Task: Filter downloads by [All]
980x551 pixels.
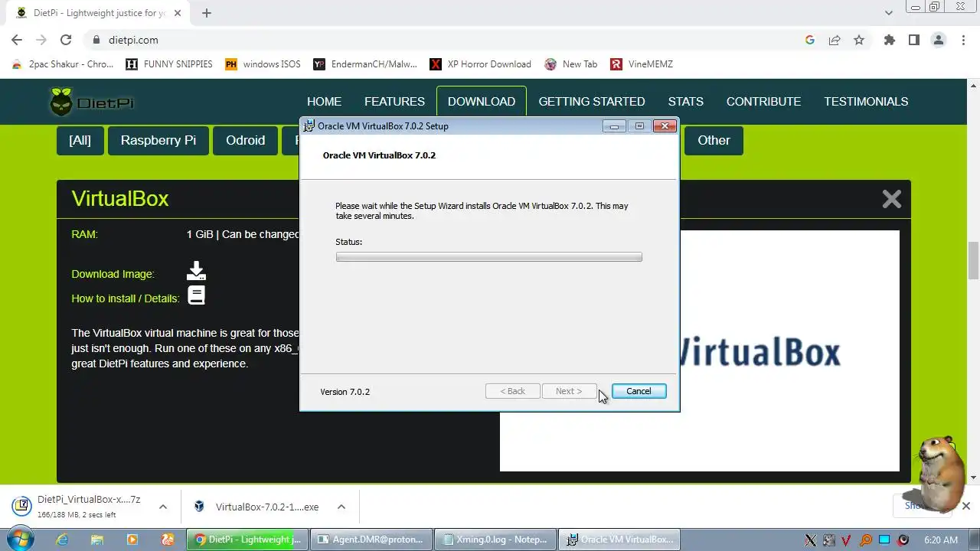Action: click(x=80, y=141)
